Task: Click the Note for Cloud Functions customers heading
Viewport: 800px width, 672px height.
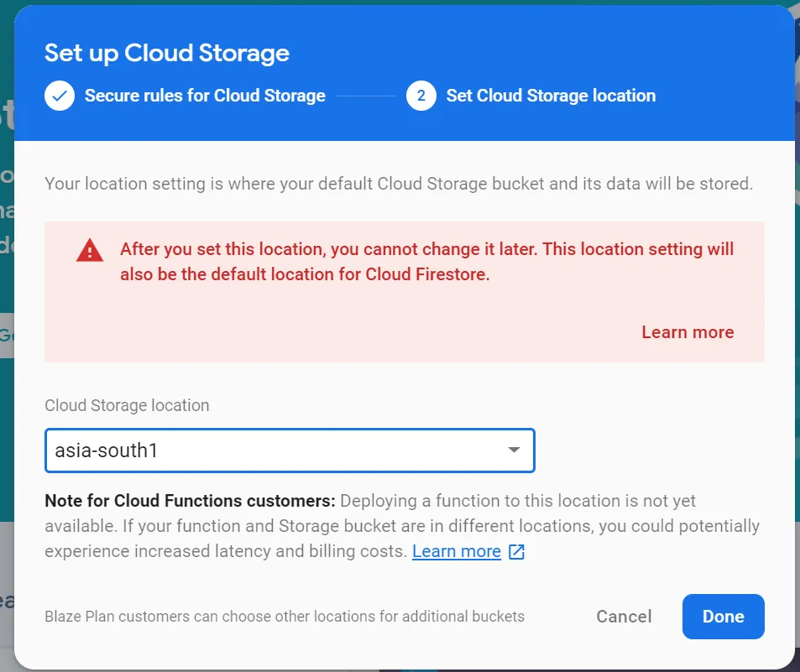Action: click(190, 501)
